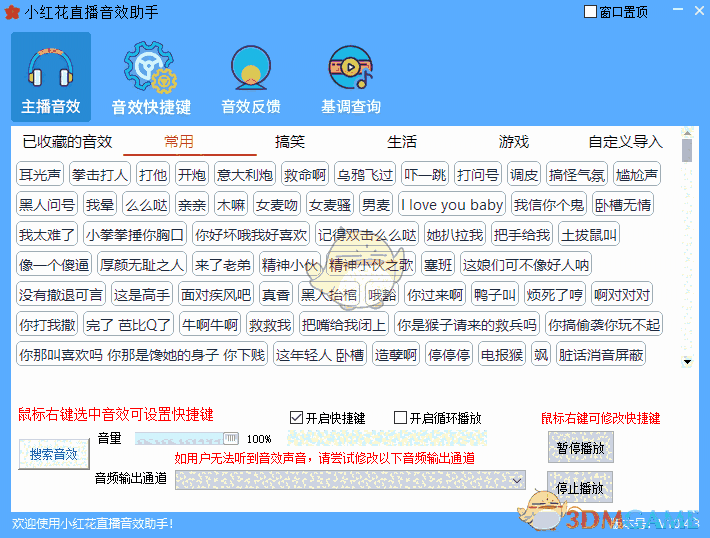
Task: Open the 生活 tab
Action: point(402,142)
